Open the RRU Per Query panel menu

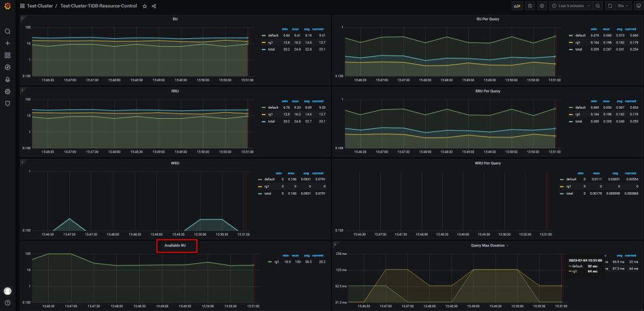487,91
